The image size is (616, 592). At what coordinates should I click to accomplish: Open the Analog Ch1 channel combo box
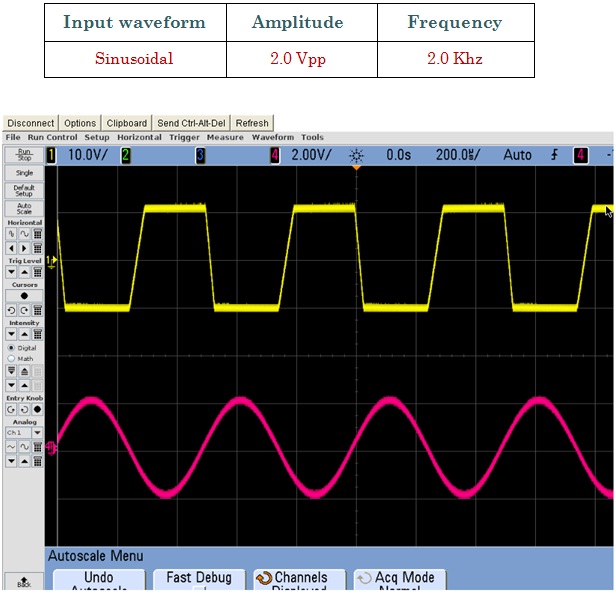point(24,433)
